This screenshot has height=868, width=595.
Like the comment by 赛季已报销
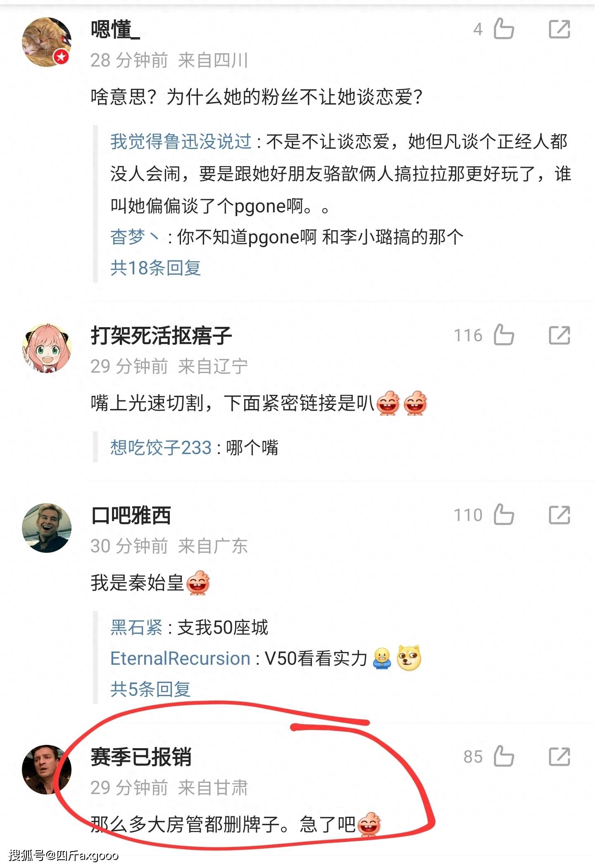[504, 756]
